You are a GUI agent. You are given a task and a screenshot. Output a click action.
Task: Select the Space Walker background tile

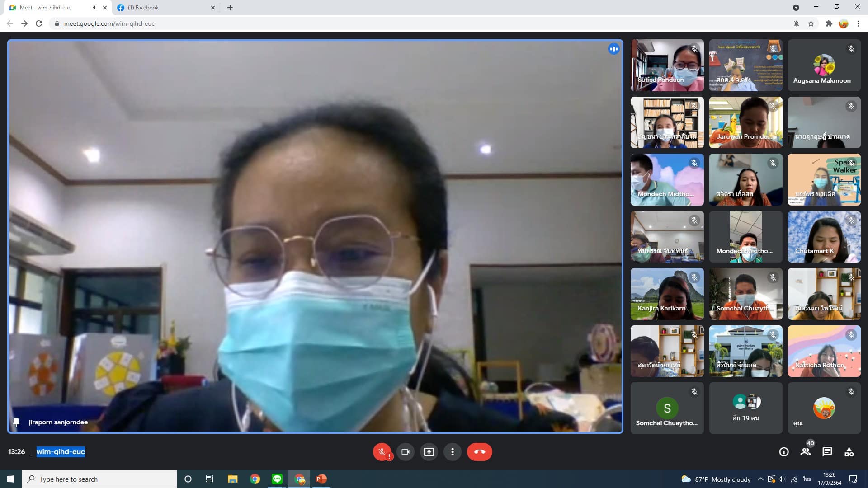824,179
